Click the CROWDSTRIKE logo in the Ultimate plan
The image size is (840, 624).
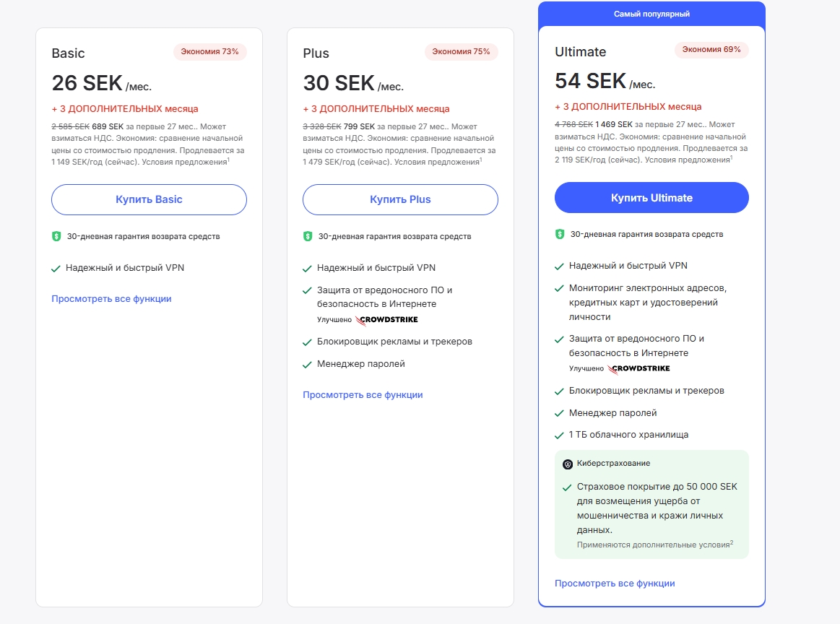point(641,368)
